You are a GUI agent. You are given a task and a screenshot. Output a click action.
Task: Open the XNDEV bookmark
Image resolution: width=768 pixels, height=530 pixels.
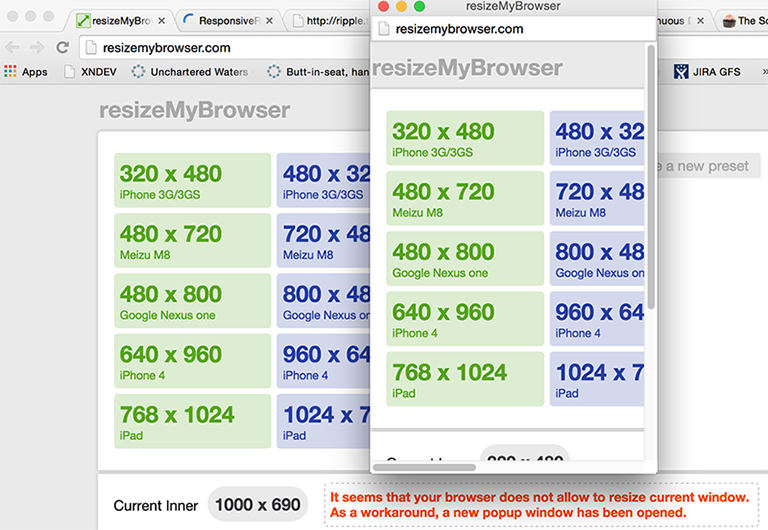(91, 72)
